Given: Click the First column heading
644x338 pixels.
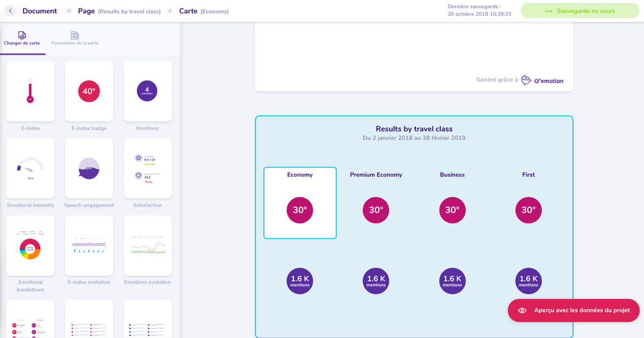Looking at the screenshot, I should click(x=528, y=174).
